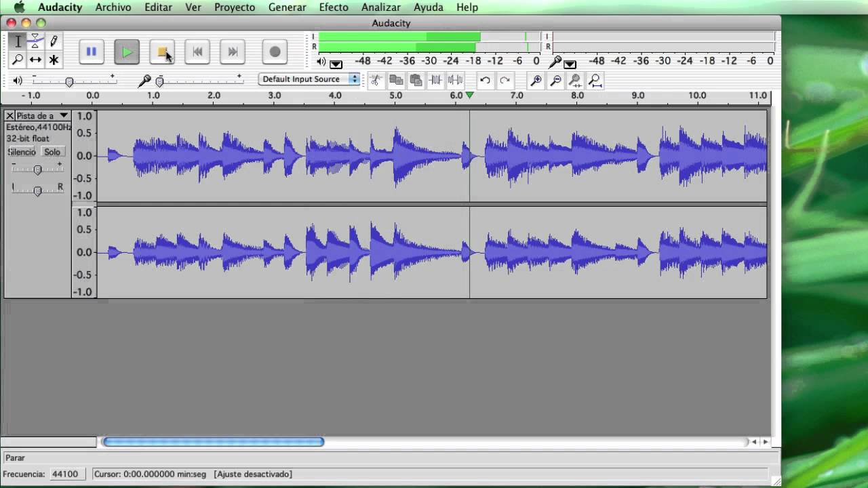Open the input meter dropdown arrow

tap(570, 64)
